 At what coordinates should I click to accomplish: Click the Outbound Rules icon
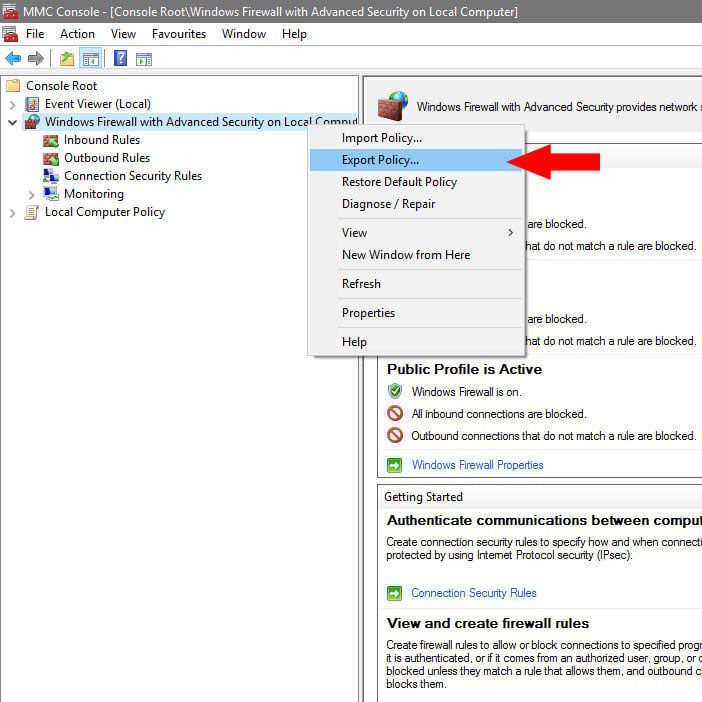click(51, 158)
